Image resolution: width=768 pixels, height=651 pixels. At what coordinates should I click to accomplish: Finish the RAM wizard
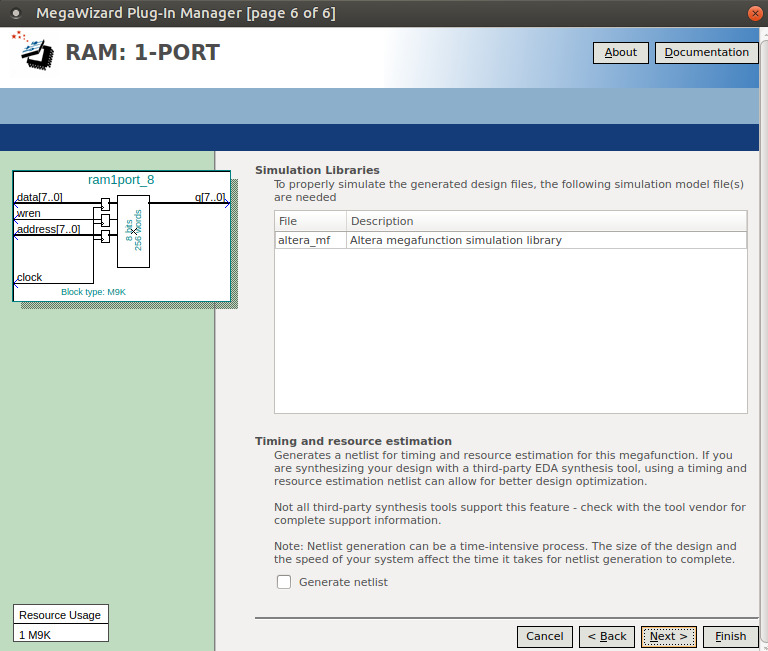[x=730, y=636]
